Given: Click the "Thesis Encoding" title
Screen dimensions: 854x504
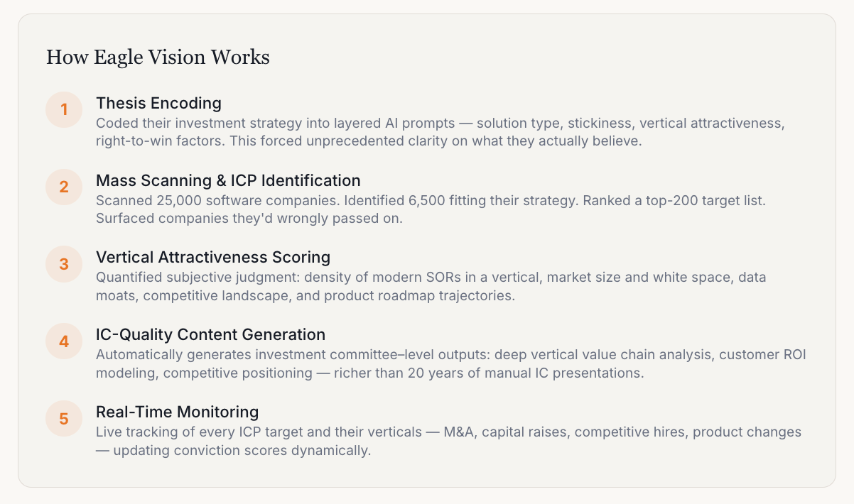Looking at the screenshot, I should 158,103.
